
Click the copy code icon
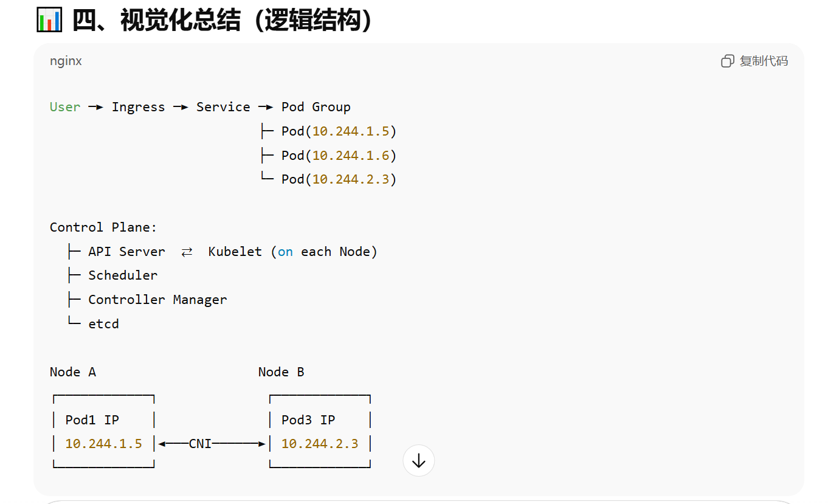click(727, 61)
